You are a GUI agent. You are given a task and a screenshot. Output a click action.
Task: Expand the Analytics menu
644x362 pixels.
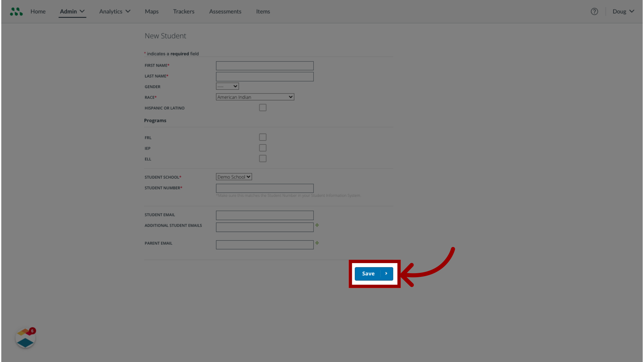[x=115, y=11]
